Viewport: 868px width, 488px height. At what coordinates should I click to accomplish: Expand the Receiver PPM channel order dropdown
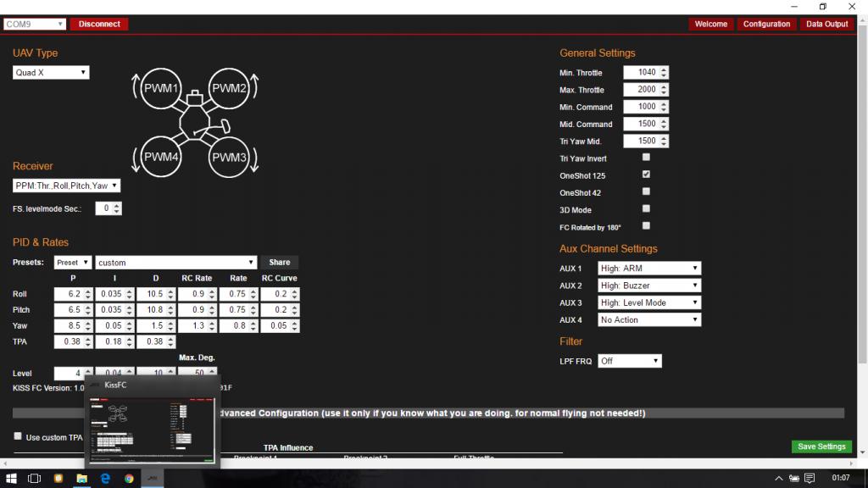[67, 186]
